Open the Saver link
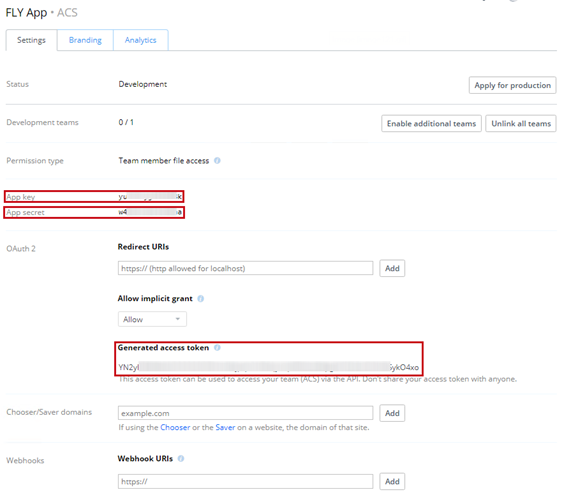The image size is (571, 492). tap(225, 427)
